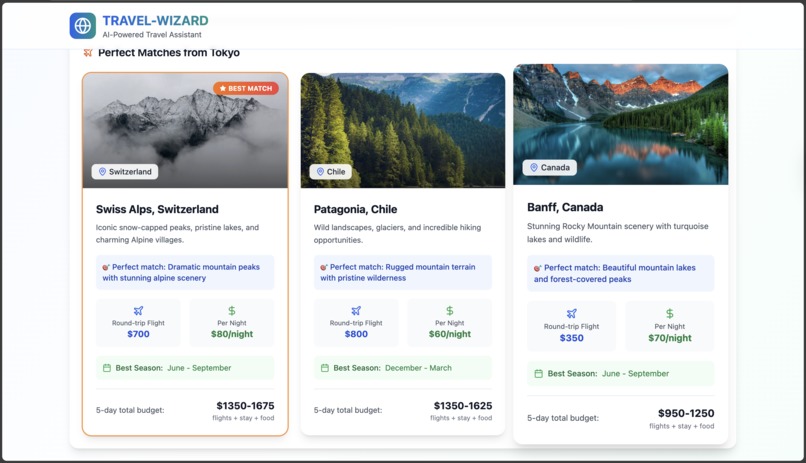
Task: Select the Patagonia, Chile card title
Action: click(355, 209)
